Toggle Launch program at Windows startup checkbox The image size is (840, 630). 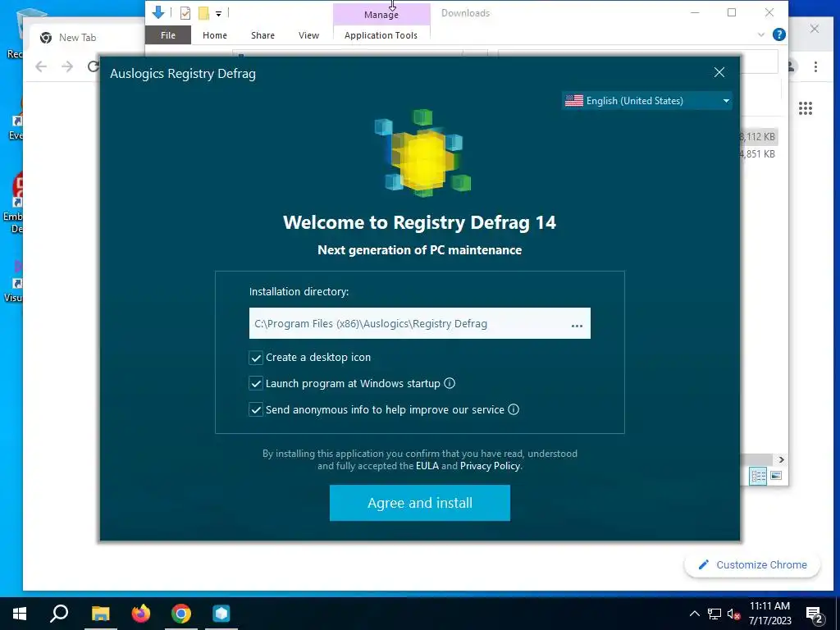click(x=256, y=384)
